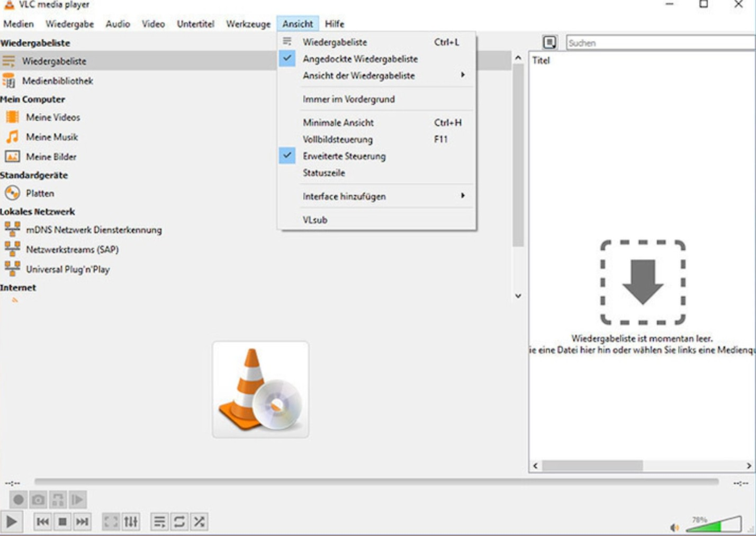756x536 pixels.
Task: Open VLsub menu entry
Action: (x=376, y=219)
